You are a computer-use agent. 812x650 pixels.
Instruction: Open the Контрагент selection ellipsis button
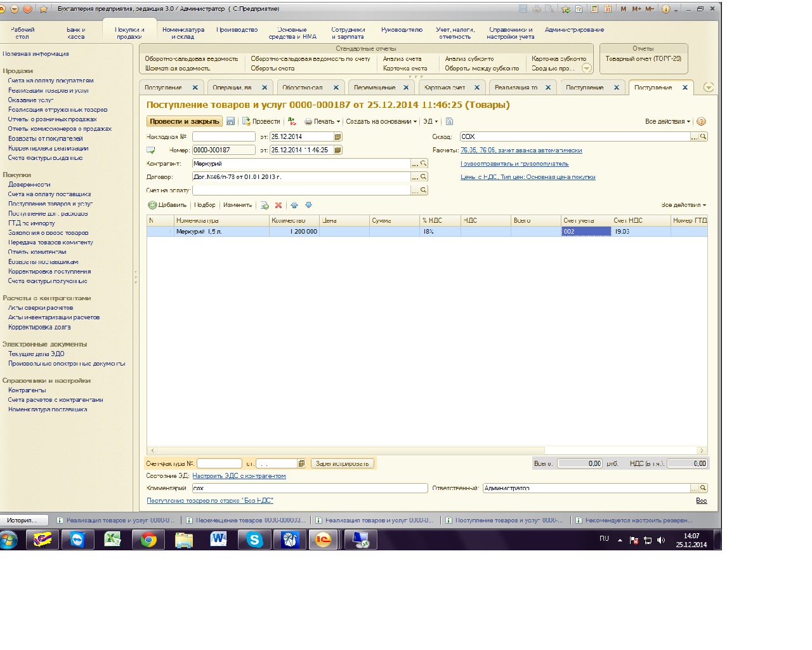point(415,164)
